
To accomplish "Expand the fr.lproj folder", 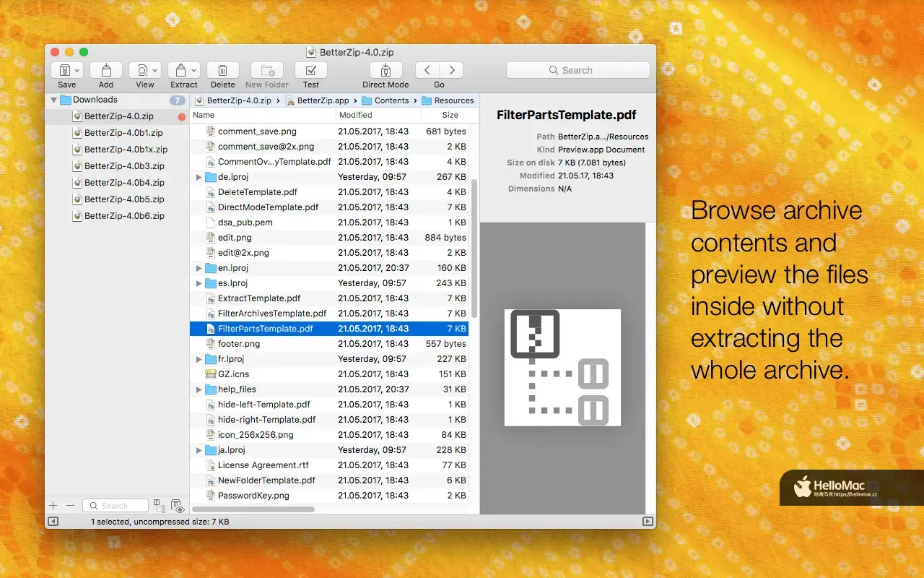I will [199, 359].
